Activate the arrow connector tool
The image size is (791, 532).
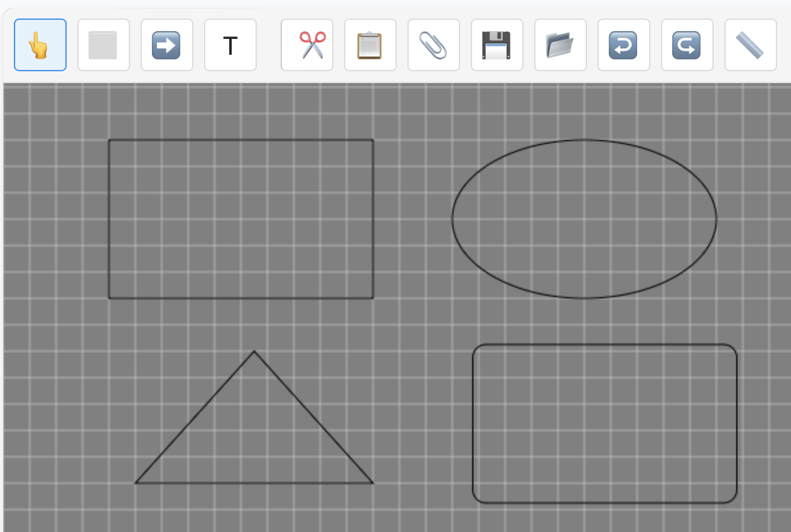coord(167,45)
